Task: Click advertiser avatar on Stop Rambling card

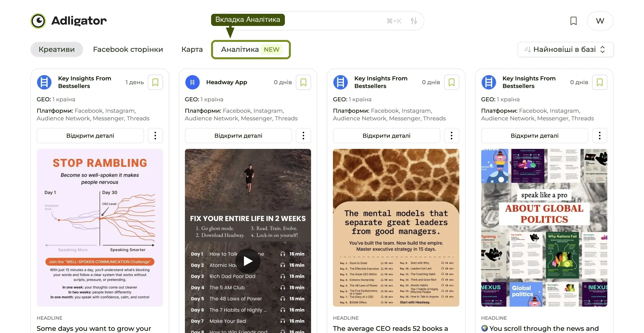Action: click(x=44, y=82)
